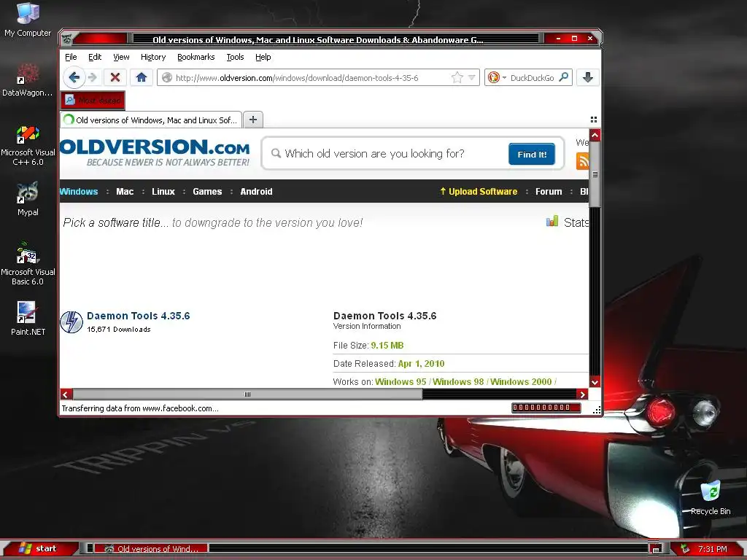747x560 pixels.
Task: Click the horizontal scrollbar thumb
Action: 247,394
